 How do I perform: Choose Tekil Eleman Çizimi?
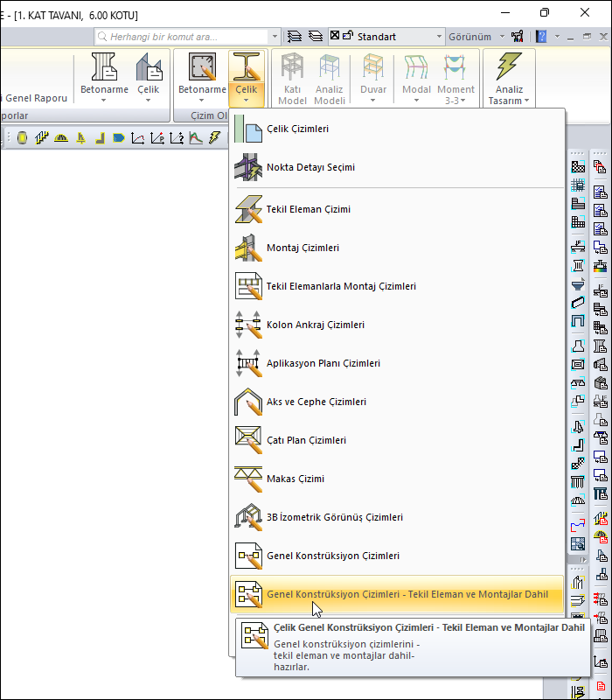pyautogui.click(x=397, y=209)
